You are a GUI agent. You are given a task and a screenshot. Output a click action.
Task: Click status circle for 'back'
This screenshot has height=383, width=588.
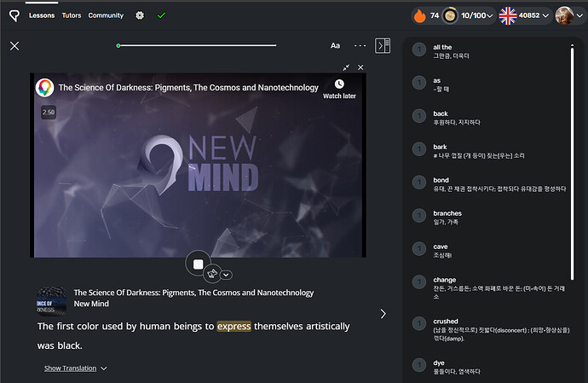(419, 116)
